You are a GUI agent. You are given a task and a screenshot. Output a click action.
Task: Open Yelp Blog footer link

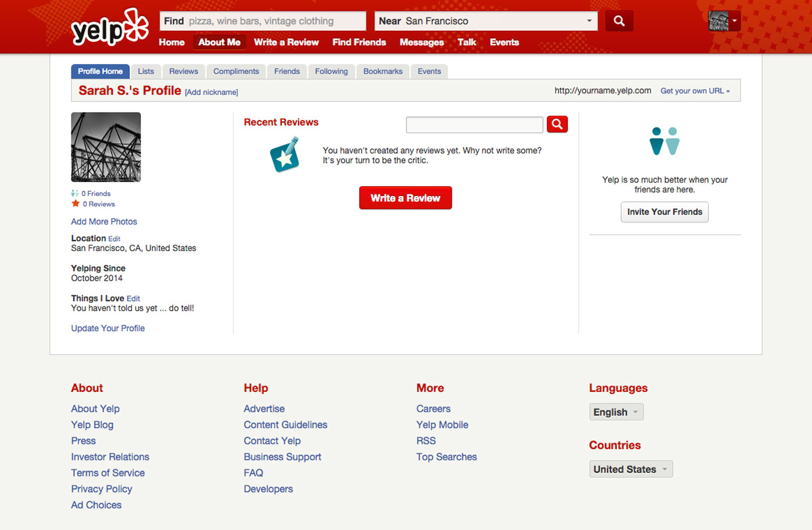(x=92, y=425)
